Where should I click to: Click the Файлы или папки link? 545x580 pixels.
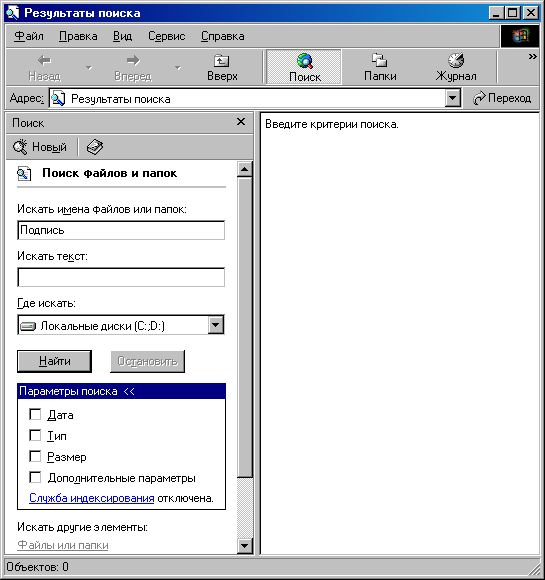[63, 545]
